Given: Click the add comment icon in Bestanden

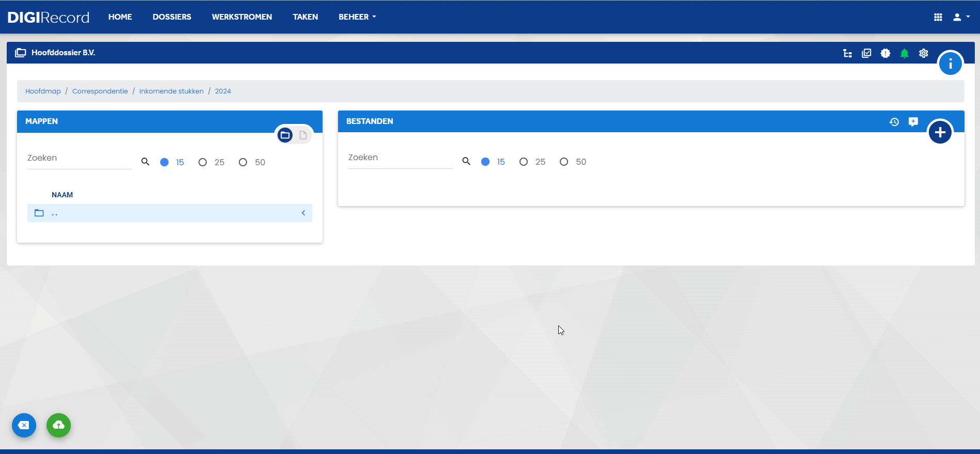Looking at the screenshot, I should tap(913, 122).
